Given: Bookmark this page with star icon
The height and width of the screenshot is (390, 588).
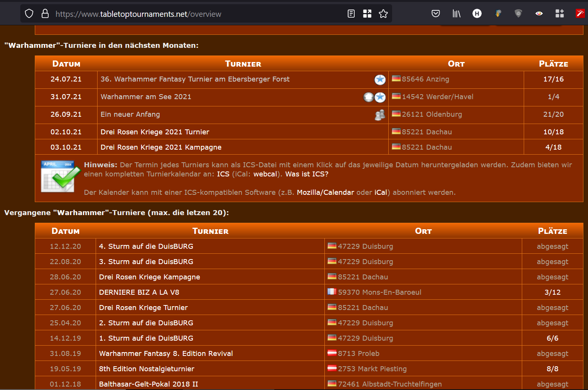Looking at the screenshot, I should point(383,14).
